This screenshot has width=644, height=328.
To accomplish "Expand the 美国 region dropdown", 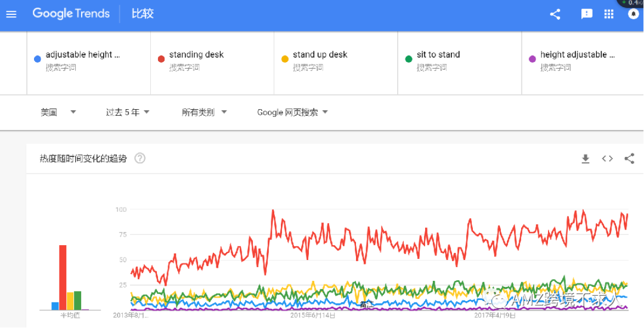I will point(58,112).
